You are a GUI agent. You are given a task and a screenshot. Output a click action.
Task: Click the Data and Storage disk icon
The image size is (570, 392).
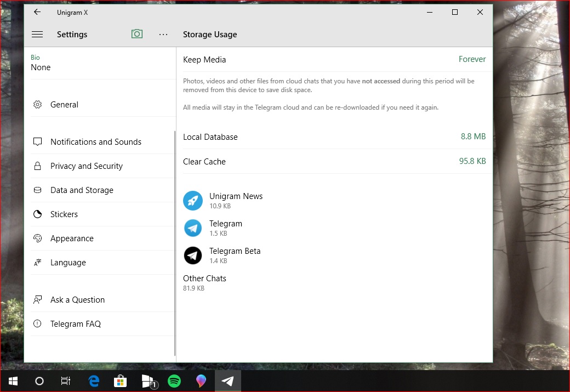coord(37,190)
